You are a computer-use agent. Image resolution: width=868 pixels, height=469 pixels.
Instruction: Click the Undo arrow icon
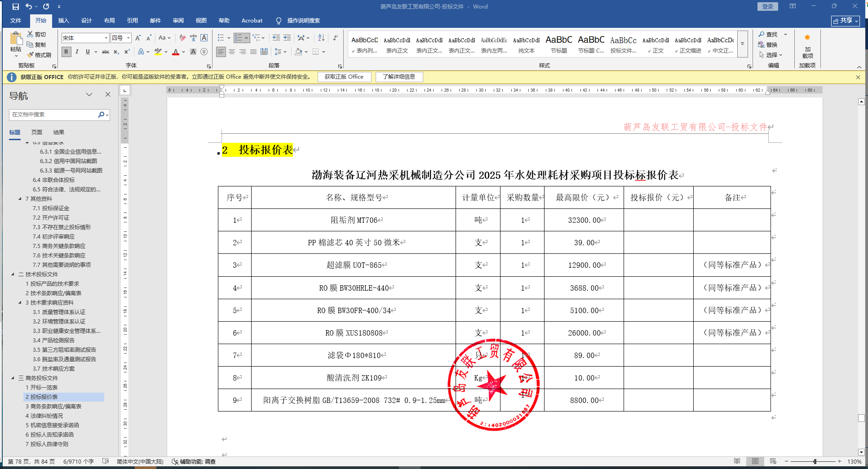click(29, 7)
